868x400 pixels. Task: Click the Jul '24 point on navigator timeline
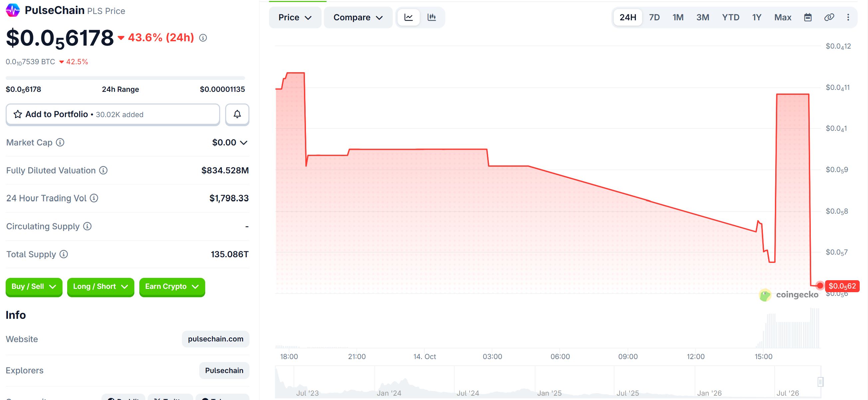point(468,393)
